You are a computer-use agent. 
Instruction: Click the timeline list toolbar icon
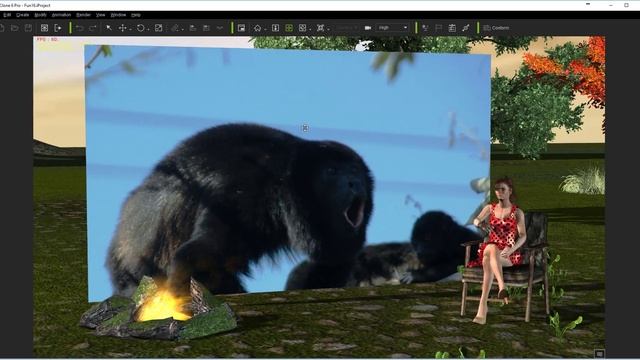(x=452, y=28)
